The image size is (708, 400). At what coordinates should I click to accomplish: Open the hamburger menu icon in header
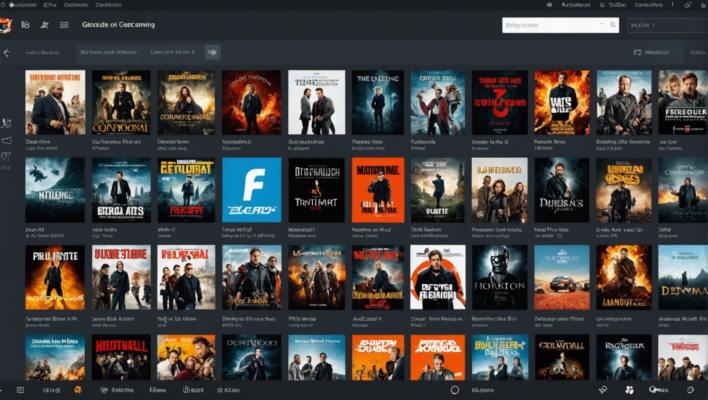point(64,25)
